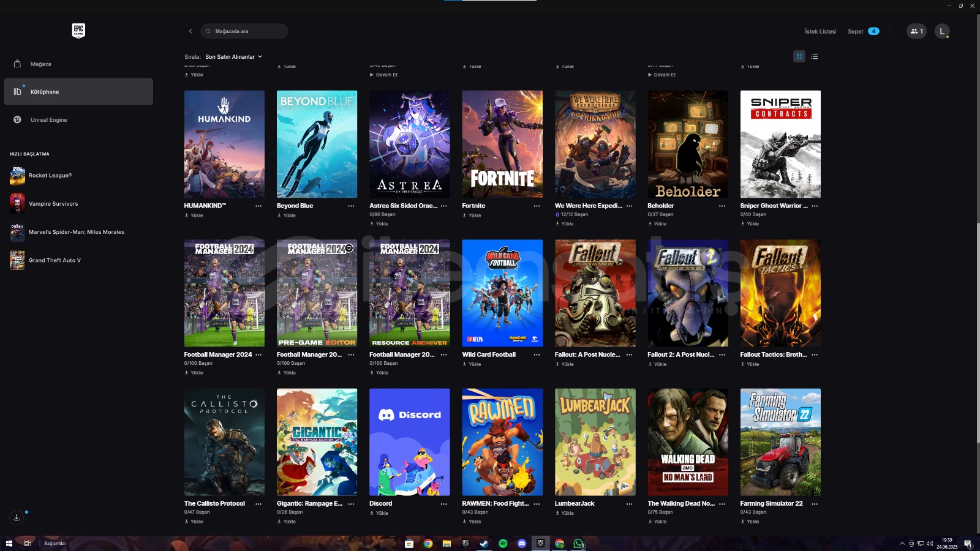Image resolution: width=980 pixels, height=551 pixels.
Task: Open the profile avatar L
Action: [942, 31]
